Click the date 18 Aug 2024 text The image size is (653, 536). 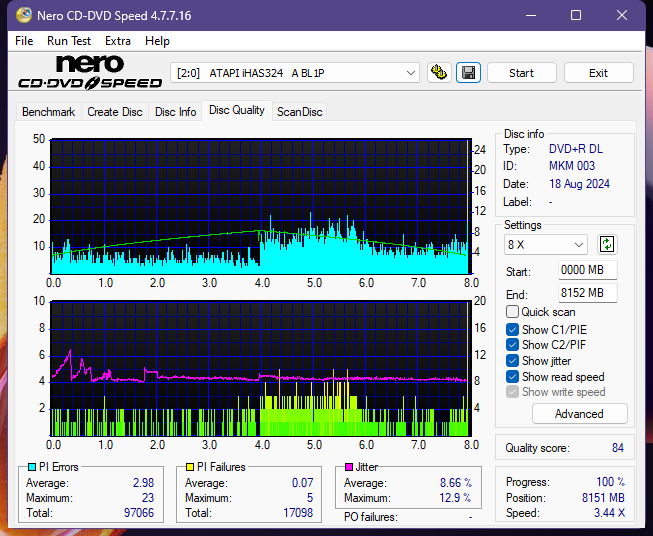(x=579, y=184)
